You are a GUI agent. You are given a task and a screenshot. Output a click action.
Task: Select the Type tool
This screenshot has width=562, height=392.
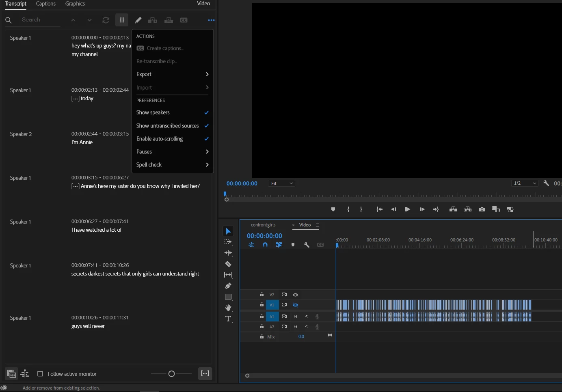[228, 319]
